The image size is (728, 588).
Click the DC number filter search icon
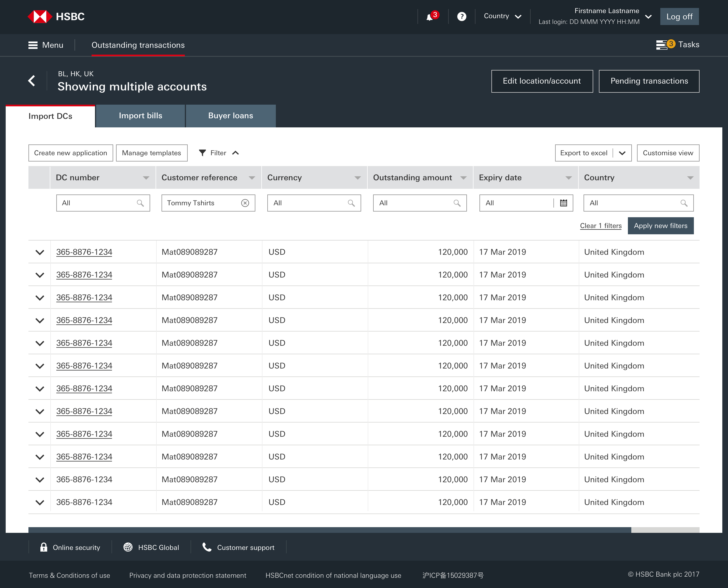[x=140, y=203]
